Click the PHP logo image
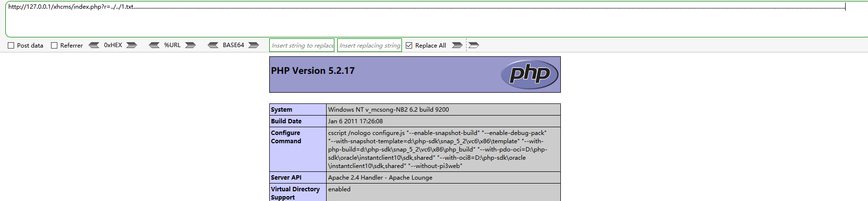Viewport: 868px width, 201px height. point(529,74)
